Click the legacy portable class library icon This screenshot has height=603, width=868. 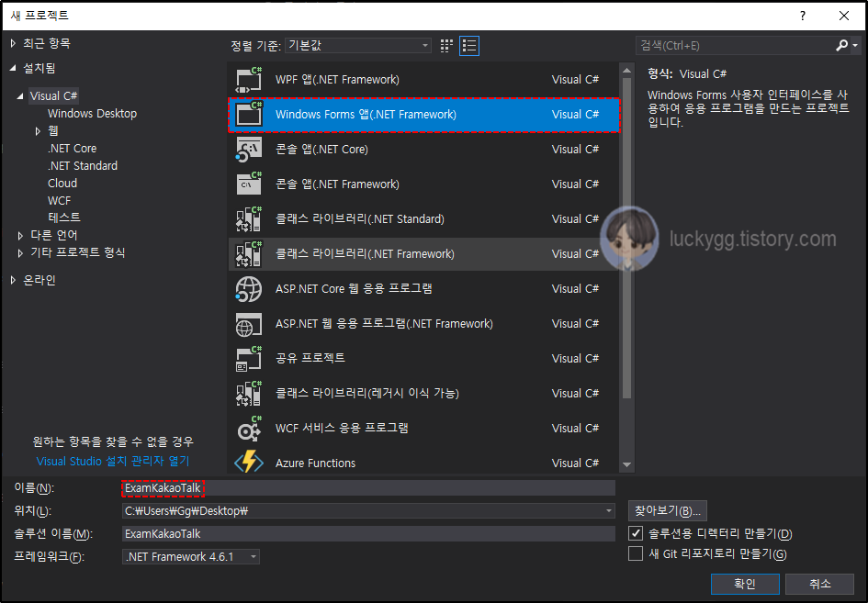click(249, 394)
